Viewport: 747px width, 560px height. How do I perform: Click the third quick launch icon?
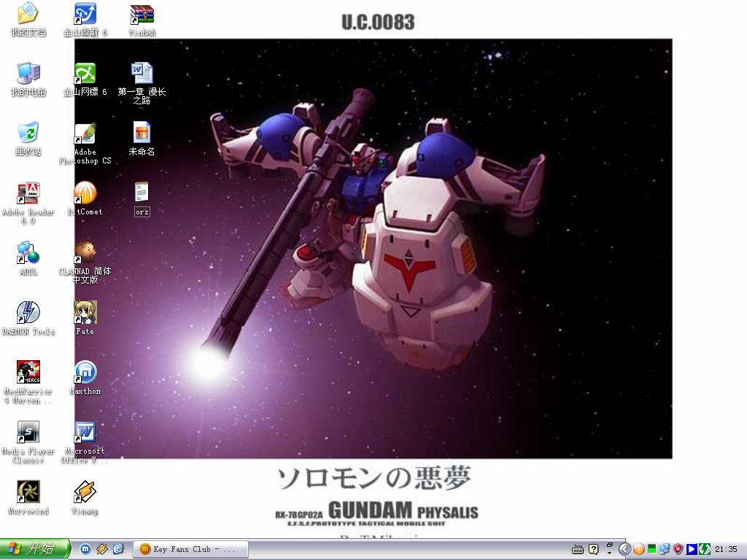(118, 549)
